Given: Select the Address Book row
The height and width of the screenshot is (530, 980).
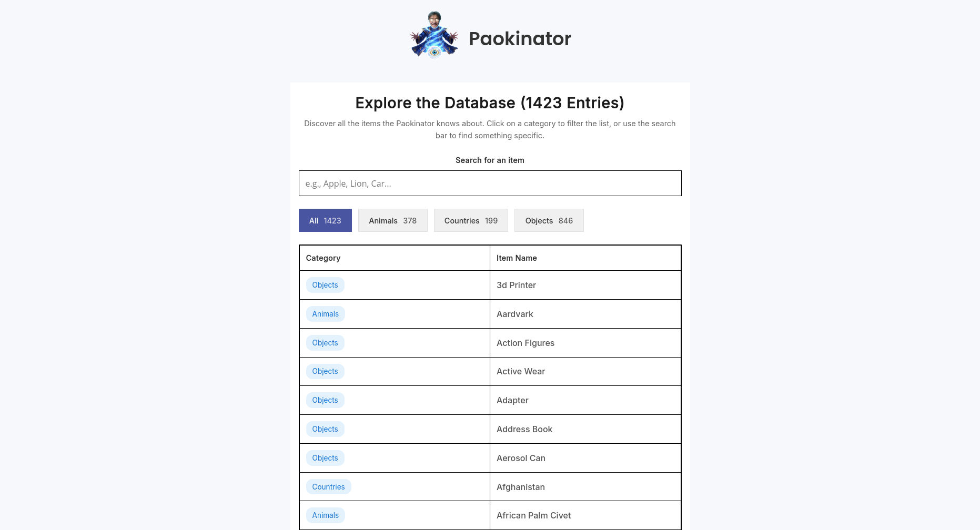Looking at the screenshot, I should pyautogui.click(x=524, y=429).
